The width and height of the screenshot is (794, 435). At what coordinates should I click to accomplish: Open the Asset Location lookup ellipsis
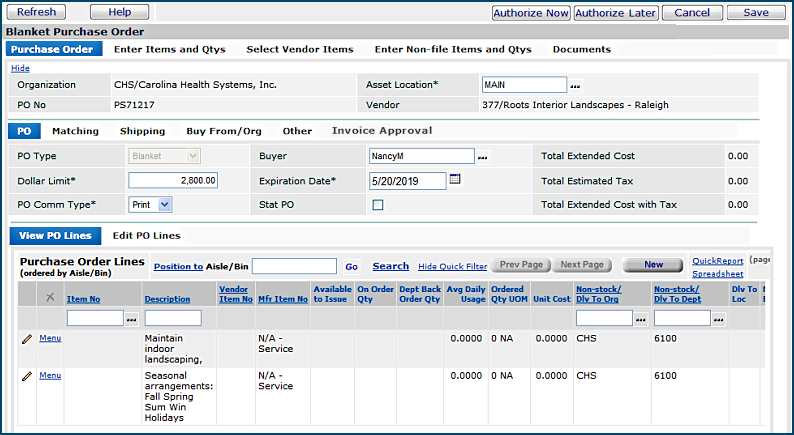pos(575,86)
